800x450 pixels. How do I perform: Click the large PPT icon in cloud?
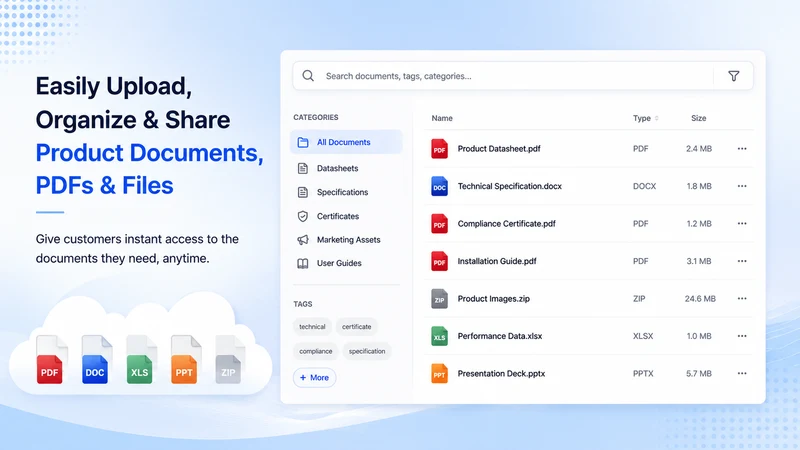185,360
